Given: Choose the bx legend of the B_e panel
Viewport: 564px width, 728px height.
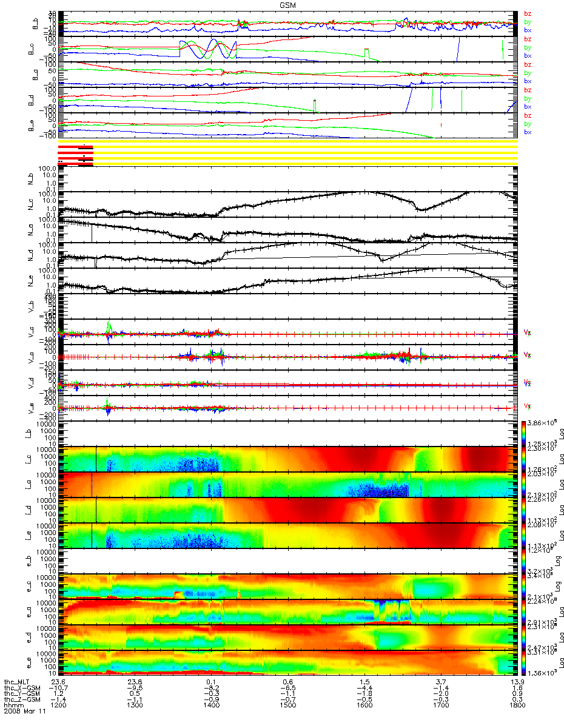Looking at the screenshot, I should pyautogui.click(x=528, y=132).
